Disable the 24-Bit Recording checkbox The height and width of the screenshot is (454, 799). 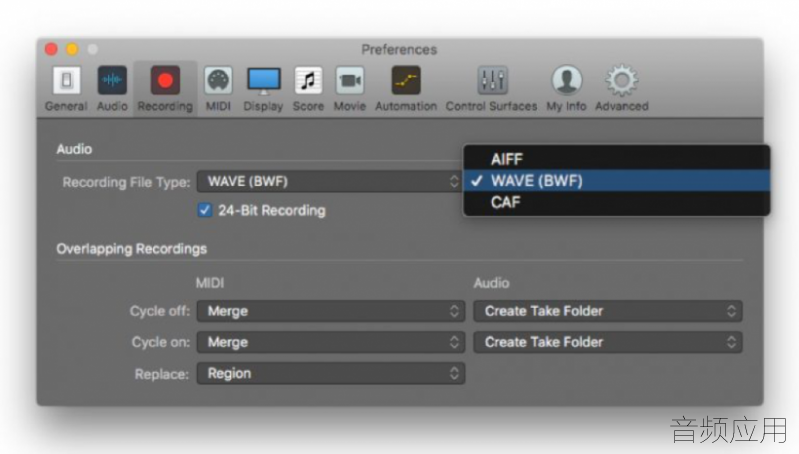pyautogui.click(x=205, y=210)
